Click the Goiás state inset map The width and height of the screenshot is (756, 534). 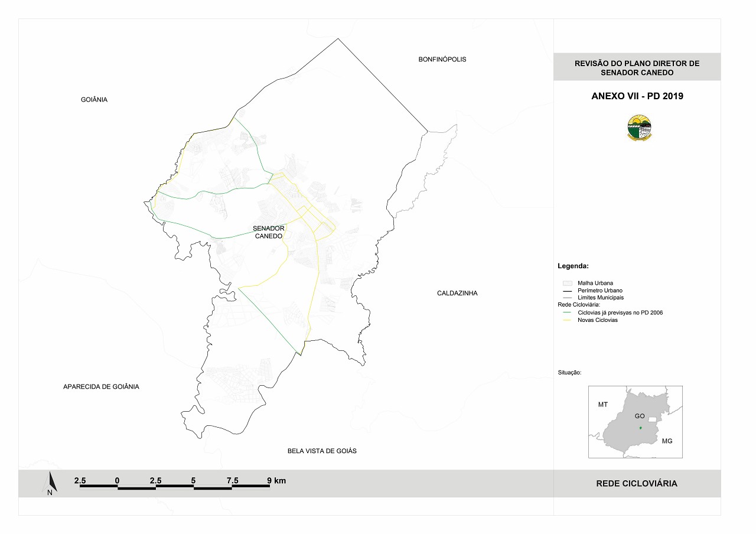(x=635, y=422)
